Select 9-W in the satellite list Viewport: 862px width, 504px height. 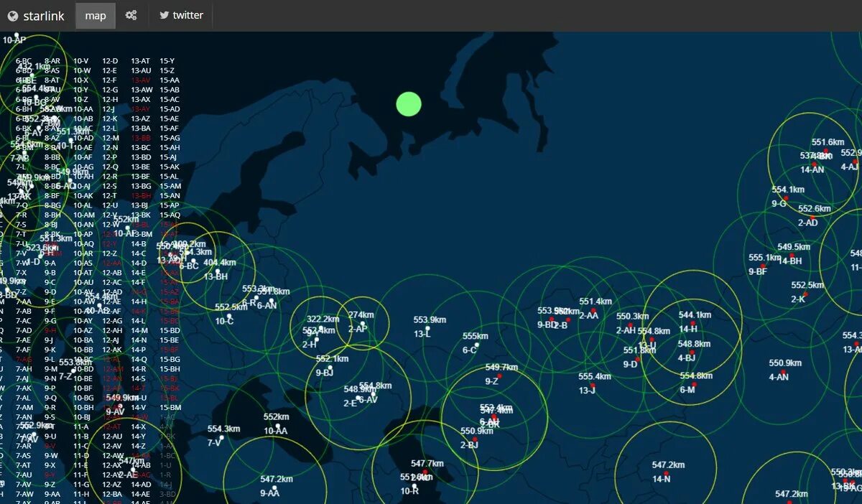coord(51,455)
